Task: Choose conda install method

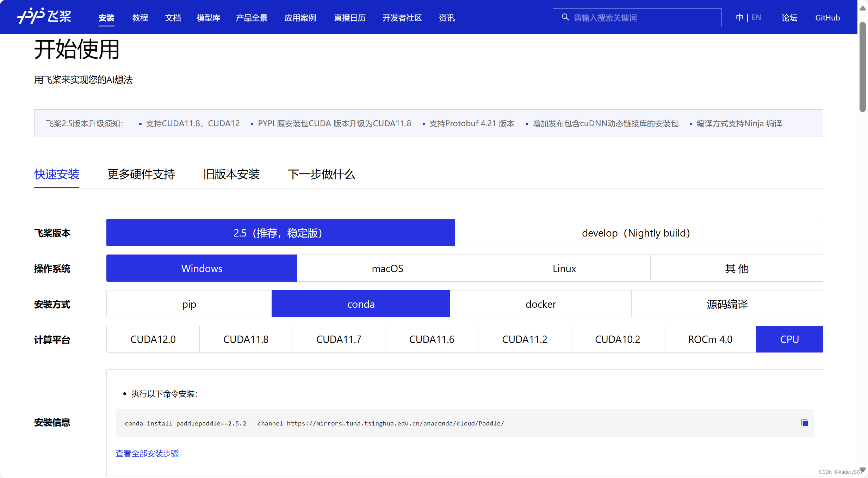Action: (x=361, y=304)
